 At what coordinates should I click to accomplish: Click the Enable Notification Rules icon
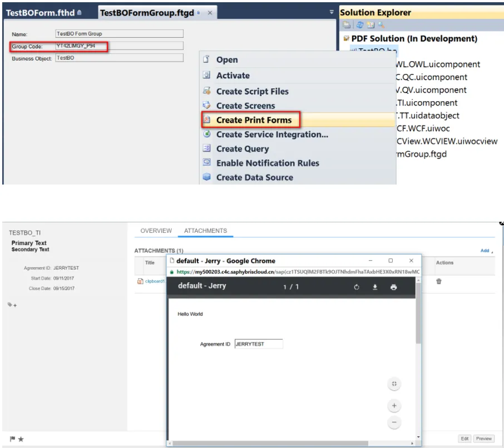pos(207,162)
